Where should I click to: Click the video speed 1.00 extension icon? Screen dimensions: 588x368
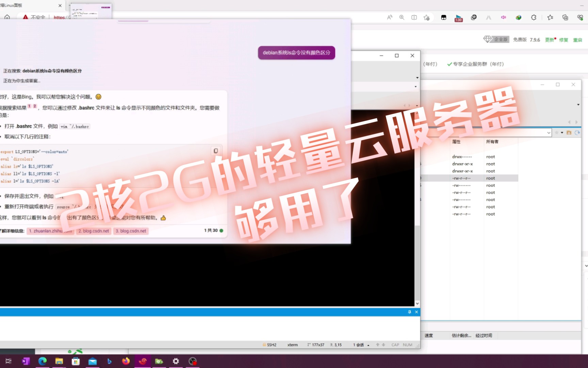pos(459,18)
